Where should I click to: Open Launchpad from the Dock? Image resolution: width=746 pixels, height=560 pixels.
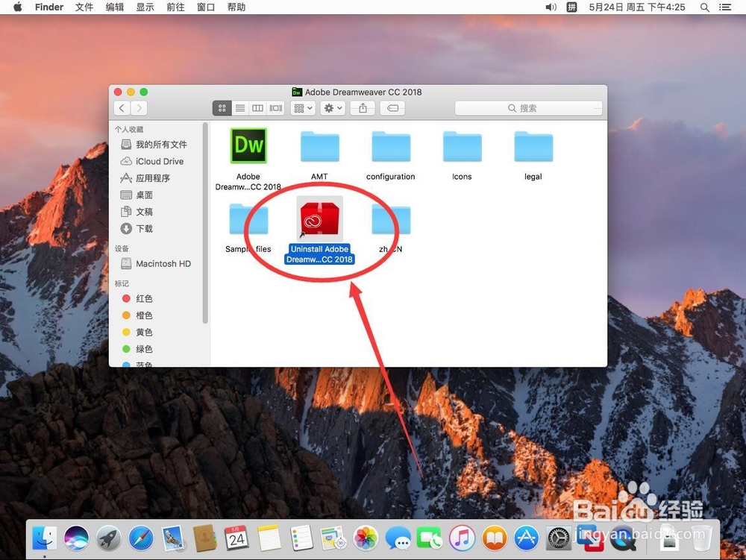tap(109, 538)
